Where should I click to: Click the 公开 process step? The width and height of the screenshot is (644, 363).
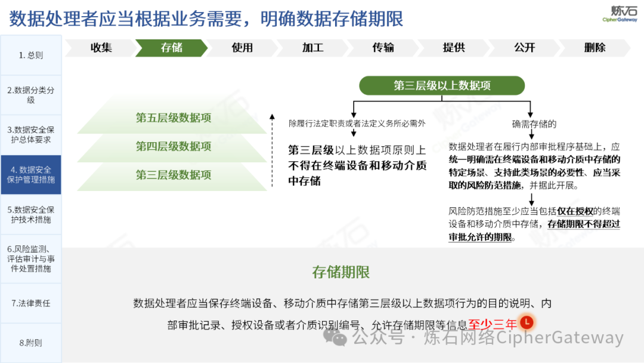point(525,48)
